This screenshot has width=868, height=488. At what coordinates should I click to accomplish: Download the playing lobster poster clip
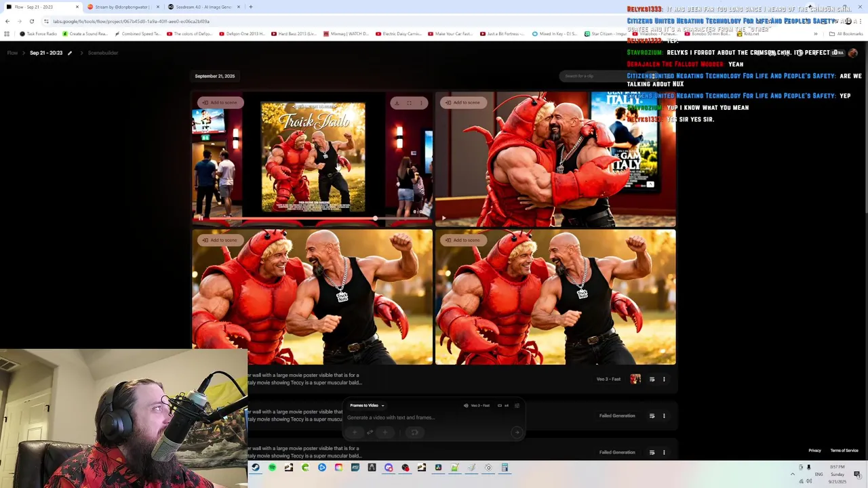point(397,103)
